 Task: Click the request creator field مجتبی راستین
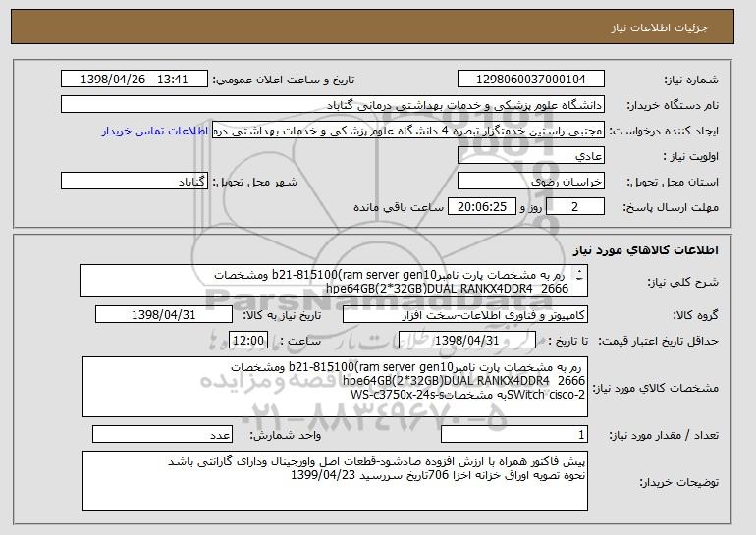click(408, 131)
